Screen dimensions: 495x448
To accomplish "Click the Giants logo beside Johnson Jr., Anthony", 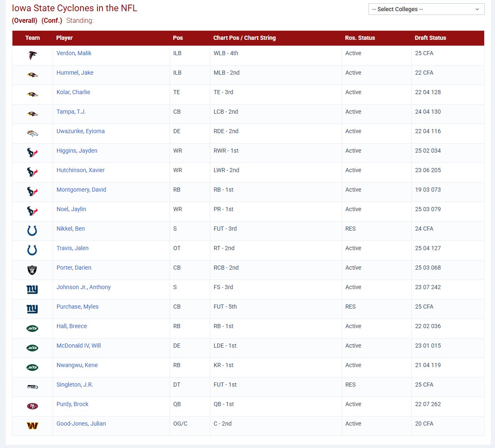I will [32, 290].
